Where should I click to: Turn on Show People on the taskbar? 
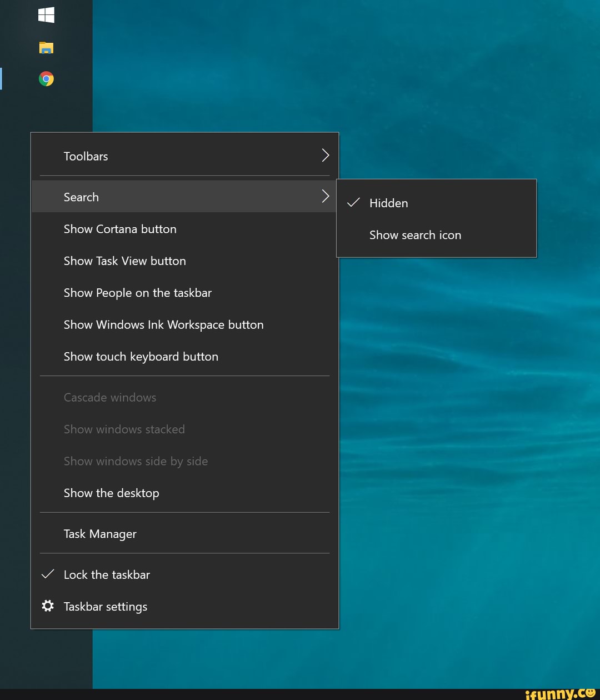(137, 293)
